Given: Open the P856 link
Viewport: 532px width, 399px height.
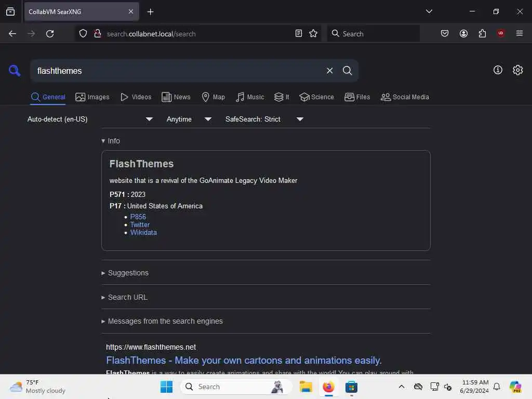Looking at the screenshot, I should point(138,217).
